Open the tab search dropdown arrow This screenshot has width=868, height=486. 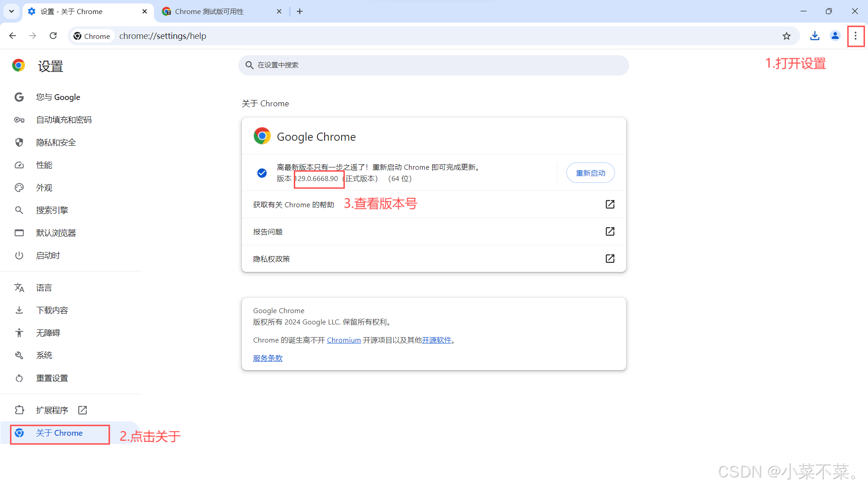[x=11, y=11]
